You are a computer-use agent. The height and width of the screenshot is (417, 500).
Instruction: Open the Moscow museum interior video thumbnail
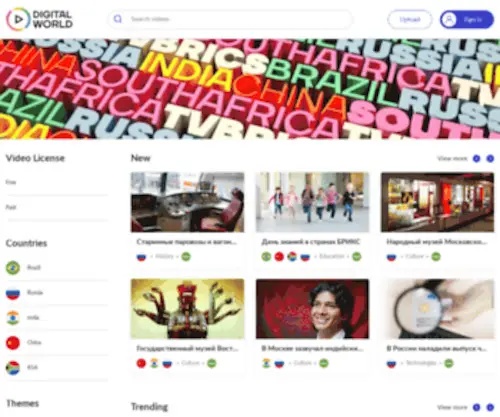tap(437, 202)
